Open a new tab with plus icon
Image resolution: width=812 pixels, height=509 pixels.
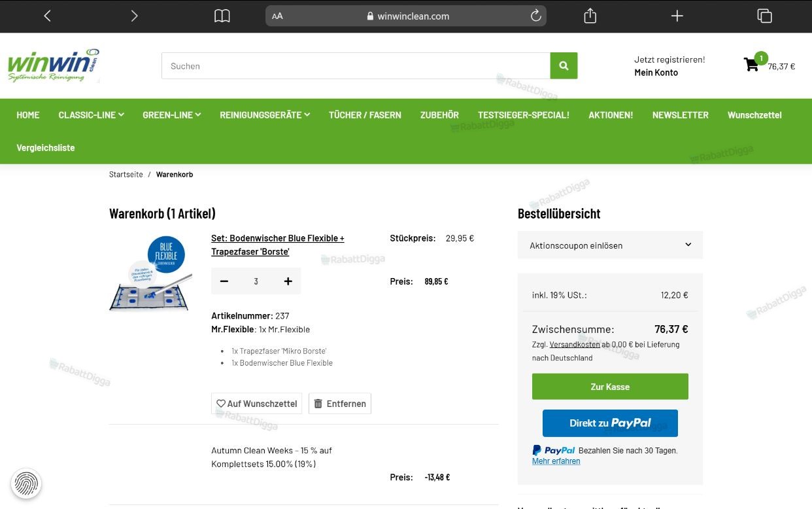677,16
